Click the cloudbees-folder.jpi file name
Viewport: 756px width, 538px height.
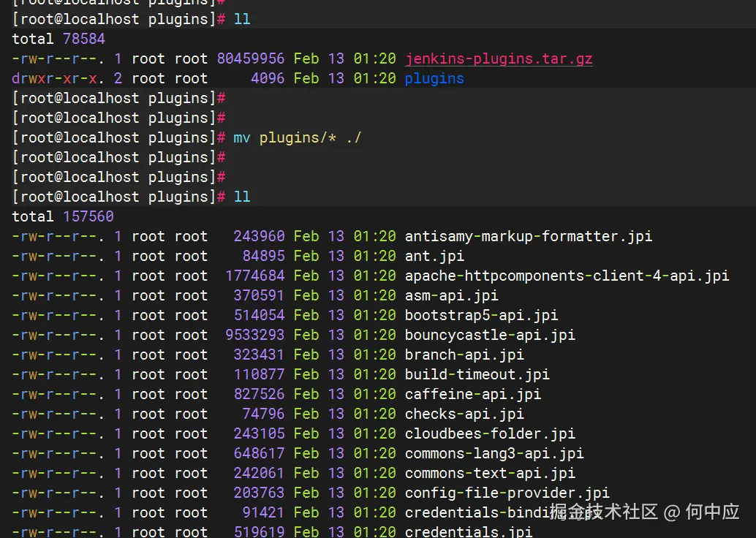click(490, 434)
